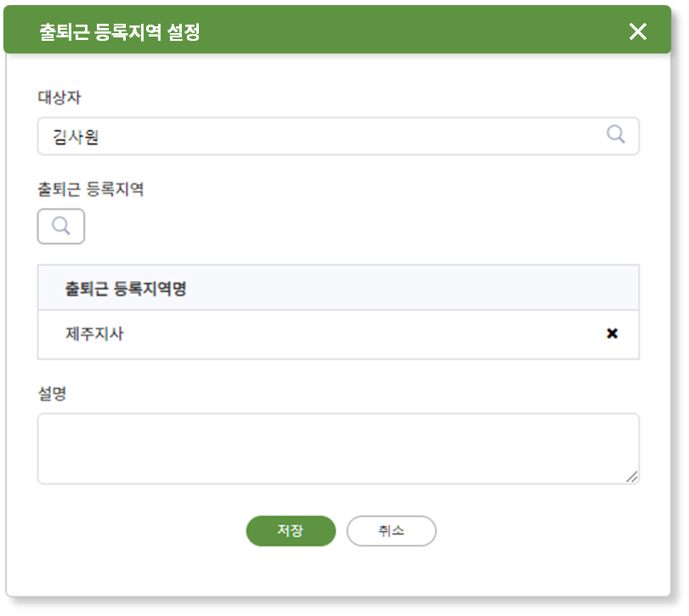The image size is (689, 616).
Task: Click the 설명 field label
Action: coord(53,393)
